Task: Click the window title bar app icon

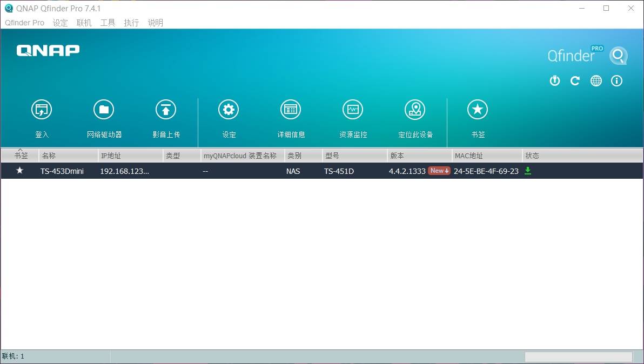Action: click(9, 8)
